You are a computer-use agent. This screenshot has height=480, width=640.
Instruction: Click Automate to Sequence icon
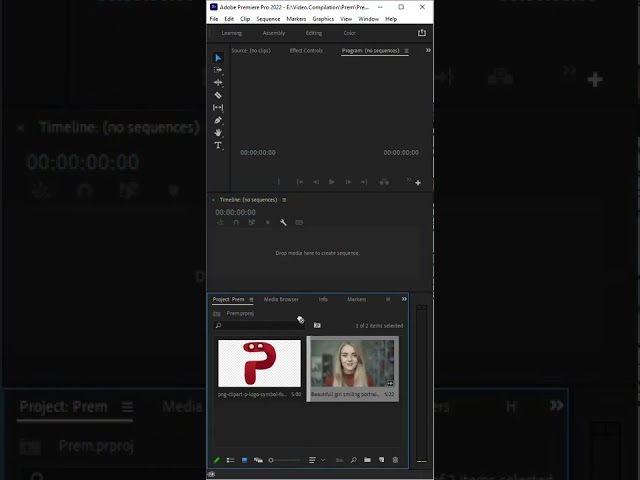[339, 460]
